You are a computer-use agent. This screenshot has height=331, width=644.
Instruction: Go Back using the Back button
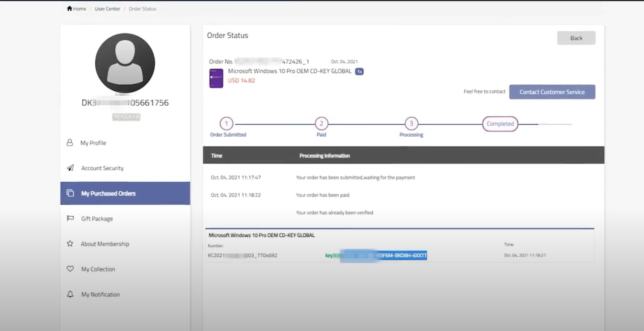[576, 38]
